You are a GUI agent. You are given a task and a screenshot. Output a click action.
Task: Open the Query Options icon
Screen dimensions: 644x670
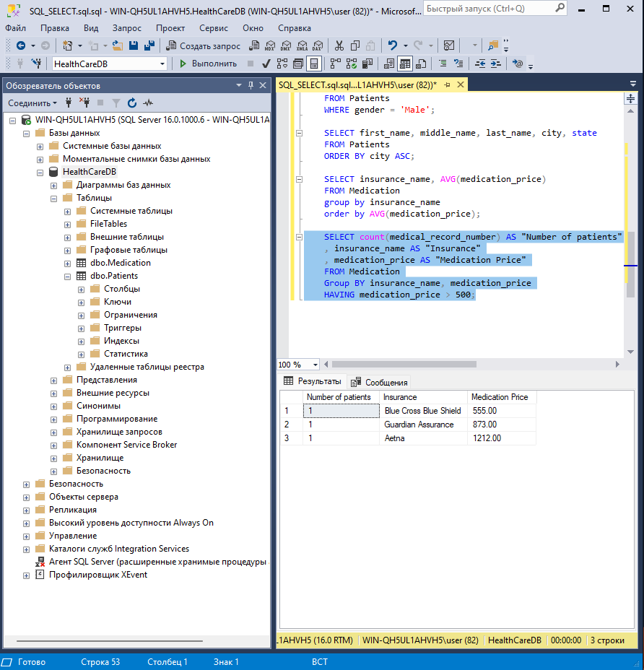(298, 64)
